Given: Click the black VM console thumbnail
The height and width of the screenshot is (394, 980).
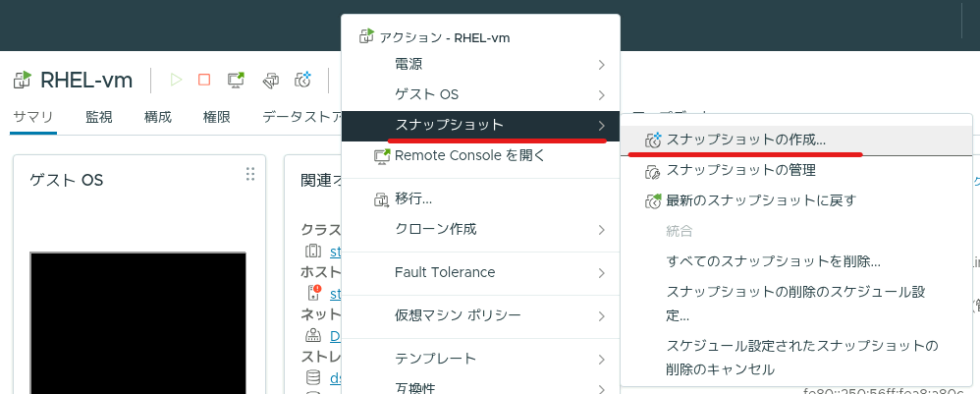Looking at the screenshot, I should pyautogui.click(x=138, y=323).
